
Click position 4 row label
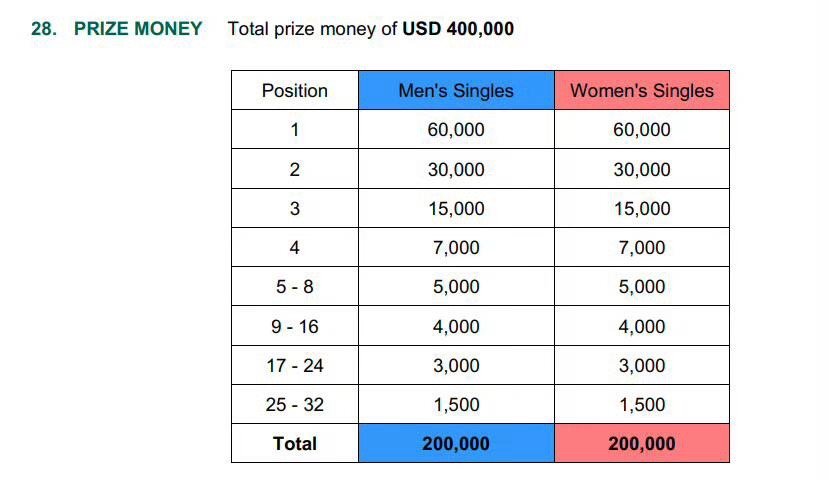point(295,247)
